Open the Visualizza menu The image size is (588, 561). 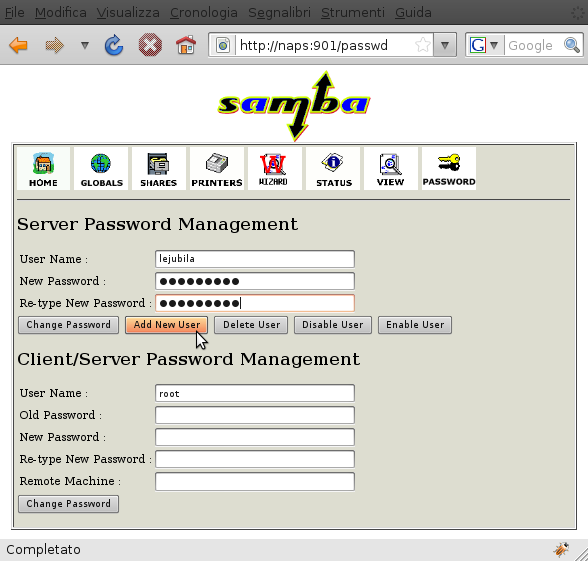click(x=128, y=12)
